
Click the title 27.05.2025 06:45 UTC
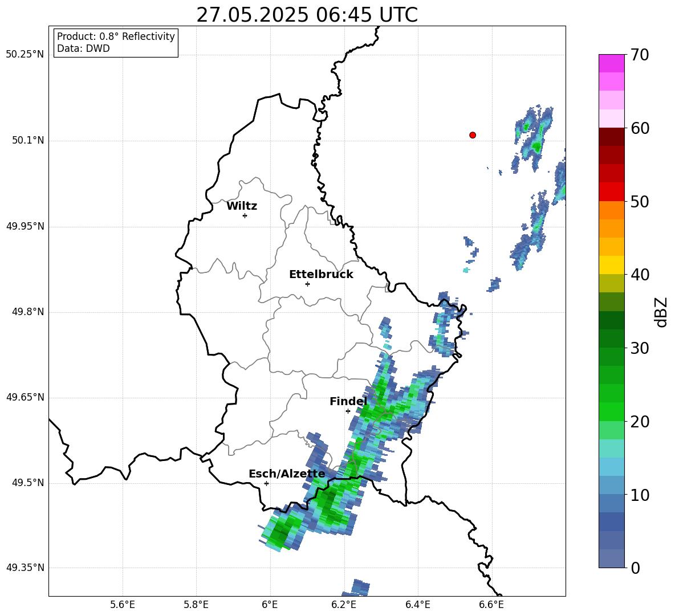307,15
